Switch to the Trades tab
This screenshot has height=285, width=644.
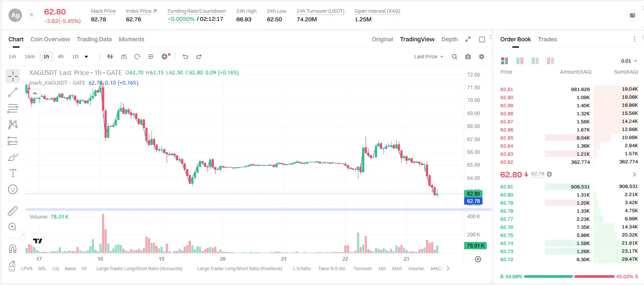click(x=548, y=39)
